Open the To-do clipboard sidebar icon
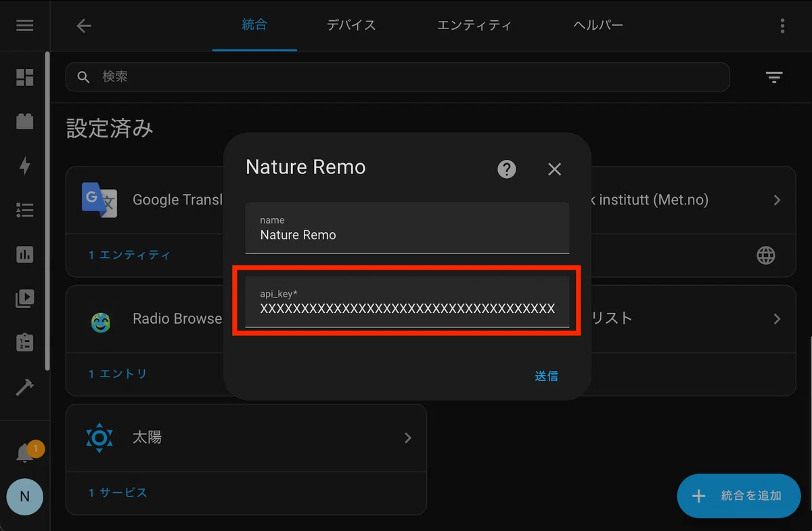 [25, 343]
